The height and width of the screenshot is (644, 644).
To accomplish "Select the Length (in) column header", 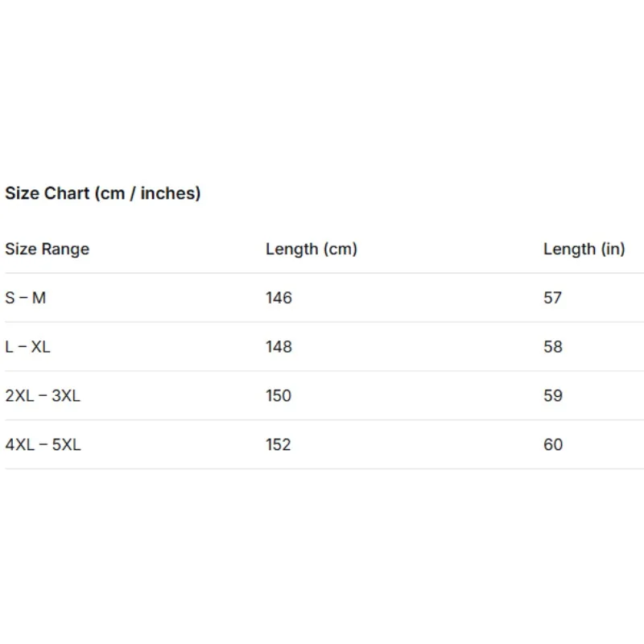I will coord(584,249).
